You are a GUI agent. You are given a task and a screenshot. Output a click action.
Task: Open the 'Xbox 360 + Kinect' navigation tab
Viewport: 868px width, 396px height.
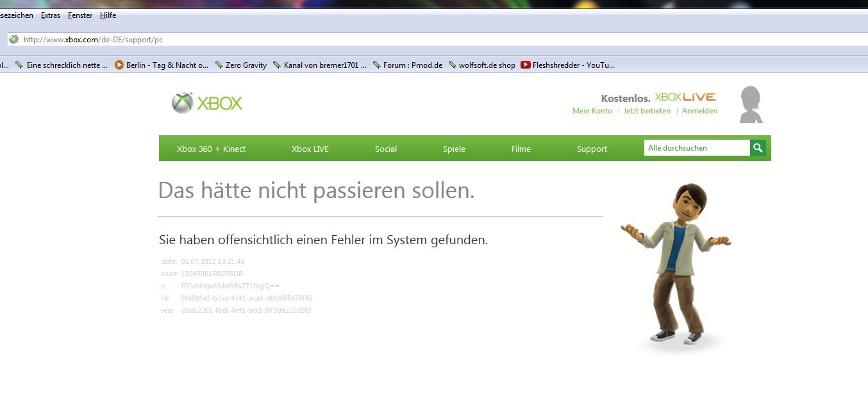pos(212,149)
